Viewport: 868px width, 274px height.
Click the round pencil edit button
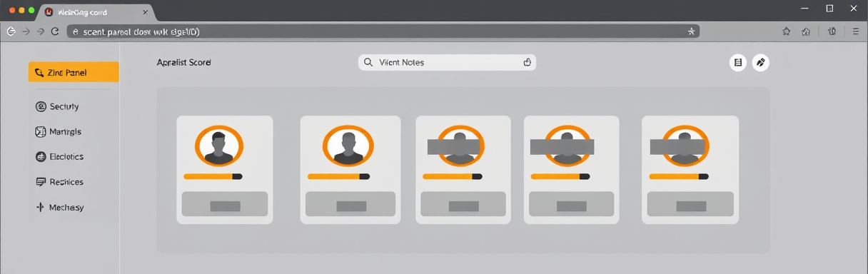(x=761, y=63)
